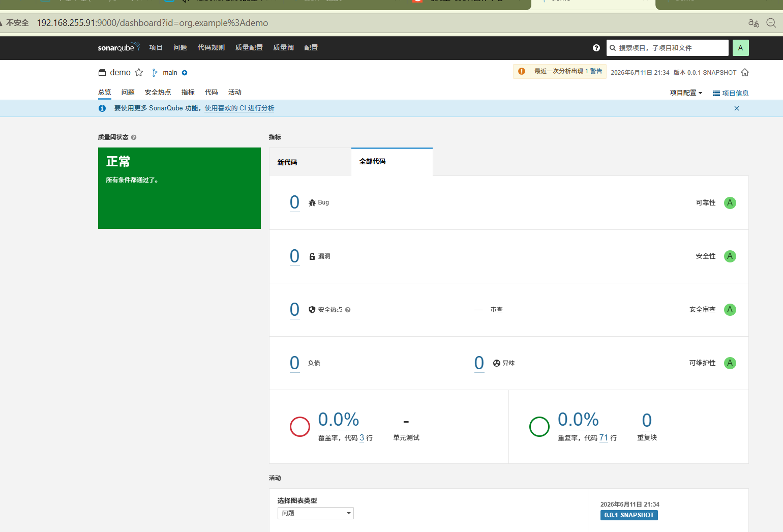Click 使用喜欢的 CI 进行分析 link
Screen dimensions: 783x532
(x=239, y=108)
